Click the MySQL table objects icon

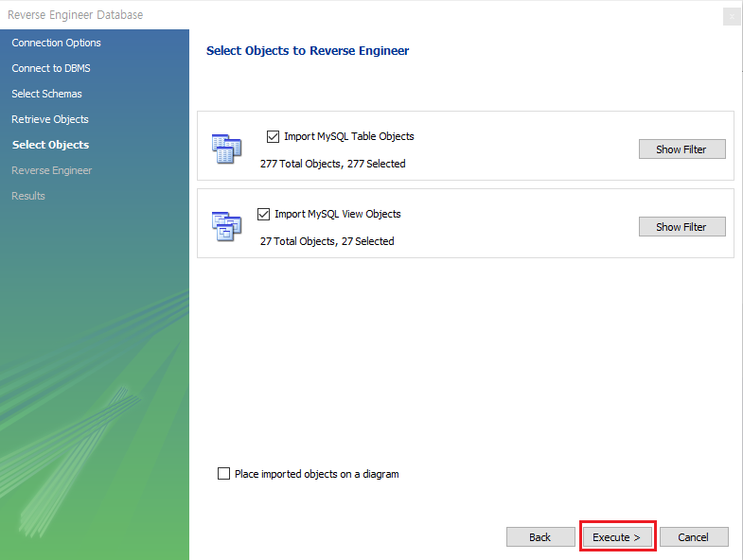pos(226,149)
